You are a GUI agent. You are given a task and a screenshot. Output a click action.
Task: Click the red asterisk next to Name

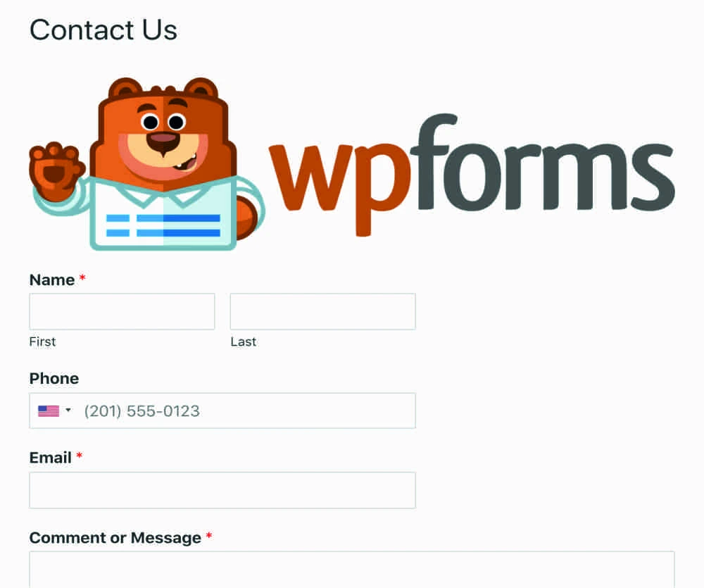[x=82, y=278]
